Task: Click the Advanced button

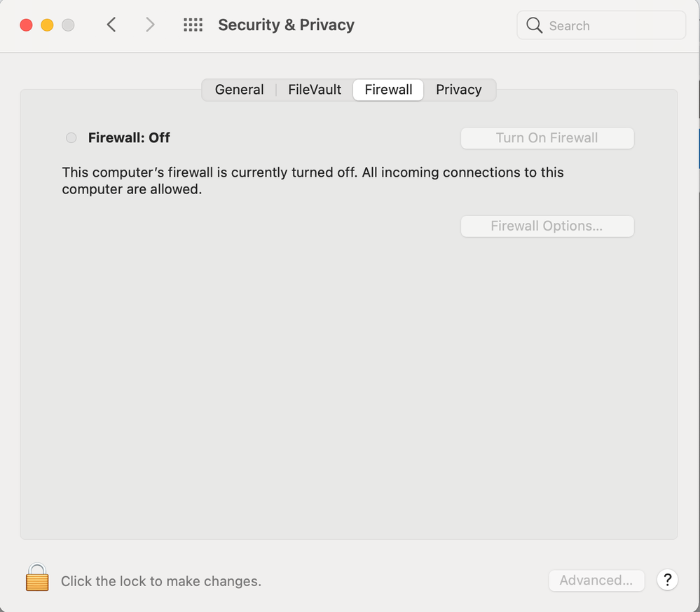Action: pyautogui.click(x=596, y=580)
